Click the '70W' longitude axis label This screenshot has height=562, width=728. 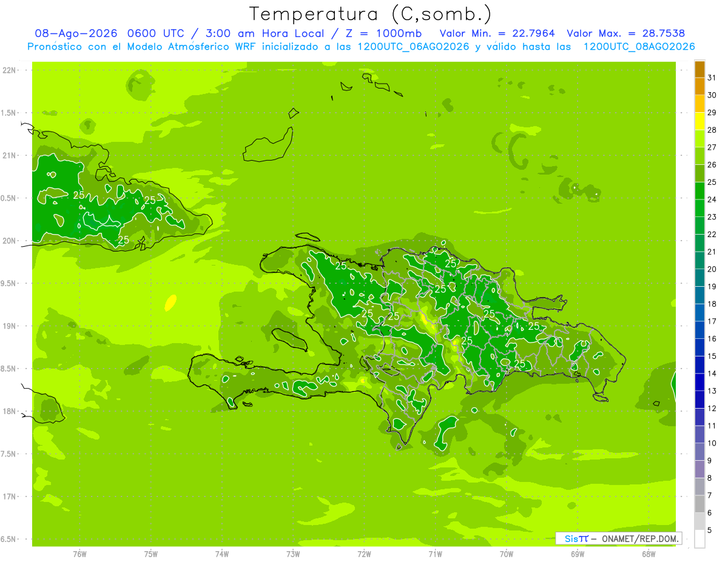[x=507, y=554]
